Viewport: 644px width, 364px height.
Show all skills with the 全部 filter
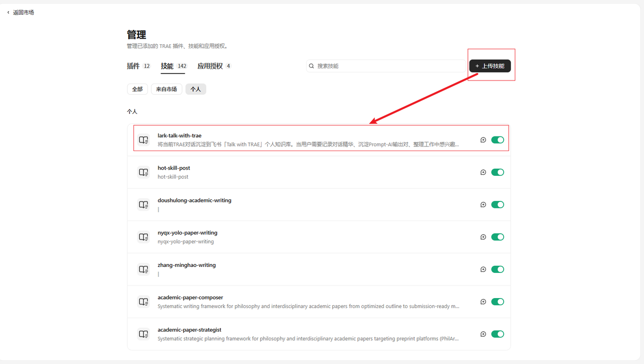[x=137, y=89]
